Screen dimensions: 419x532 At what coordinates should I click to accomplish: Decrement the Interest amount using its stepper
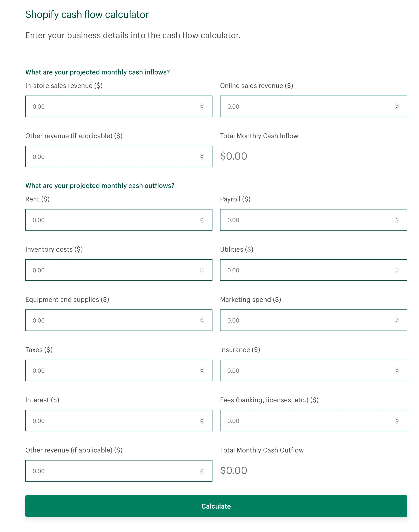[202, 422]
